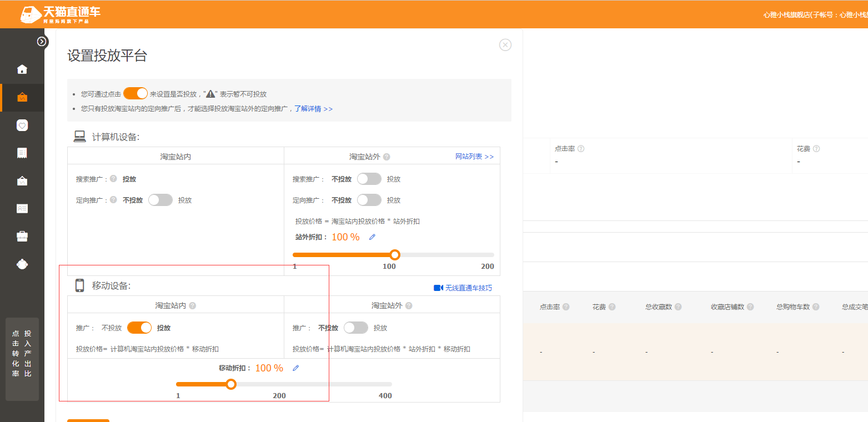
Task: Open the briefcase toolbox sidebar icon
Action: click(22, 237)
